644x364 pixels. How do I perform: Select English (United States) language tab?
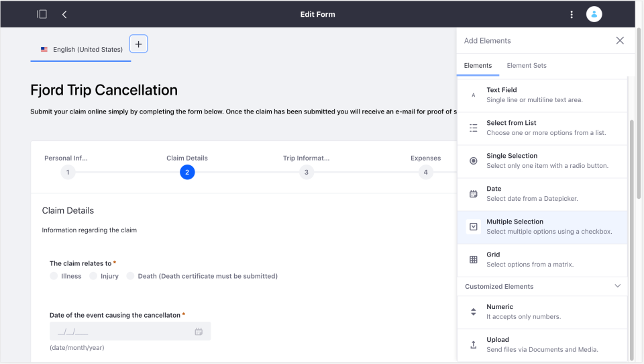point(81,49)
